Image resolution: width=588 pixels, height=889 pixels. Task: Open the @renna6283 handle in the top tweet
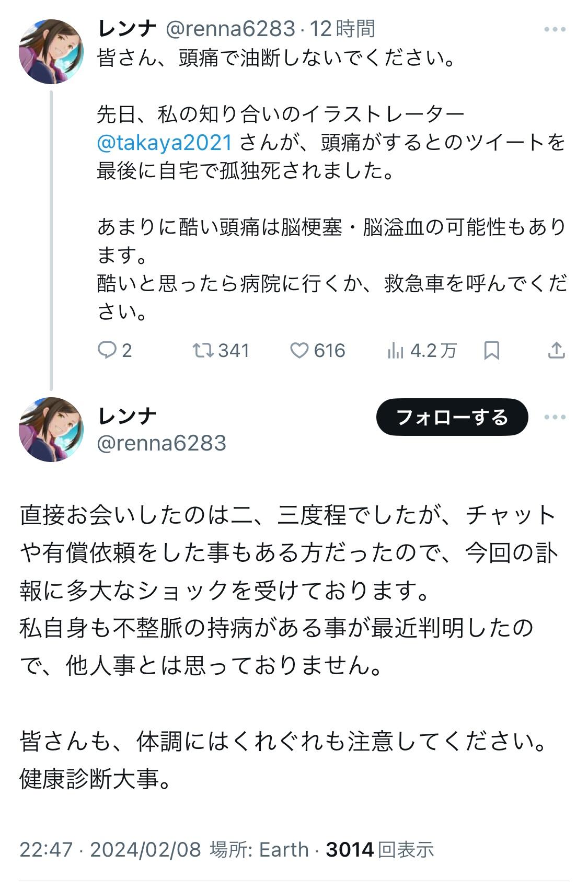[230, 29]
